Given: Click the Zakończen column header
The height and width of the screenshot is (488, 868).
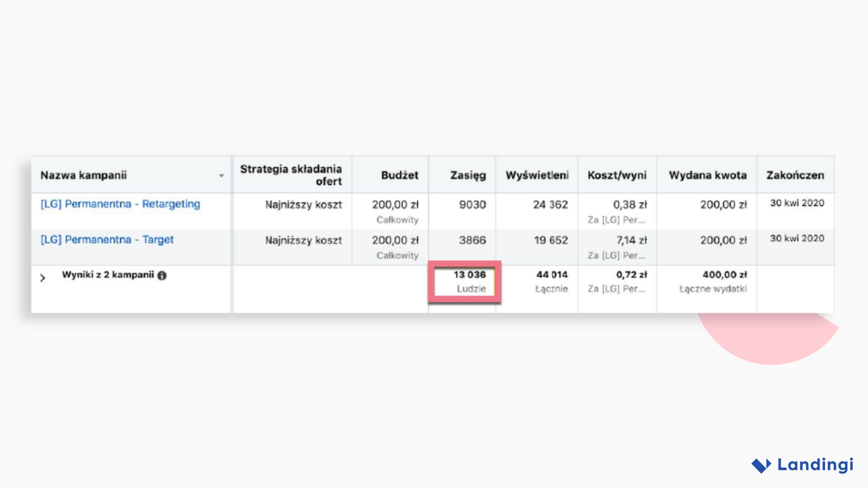Looking at the screenshot, I should coord(794,175).
